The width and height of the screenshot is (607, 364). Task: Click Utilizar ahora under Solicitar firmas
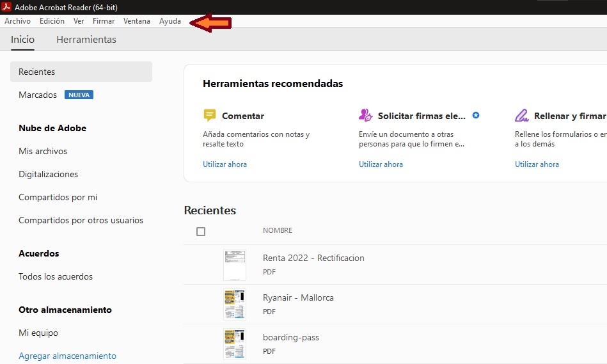[x=381, y=164]
